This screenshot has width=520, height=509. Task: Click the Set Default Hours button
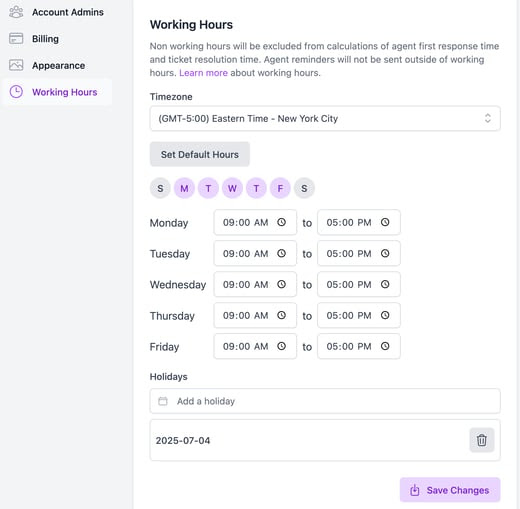coord(200,154)
